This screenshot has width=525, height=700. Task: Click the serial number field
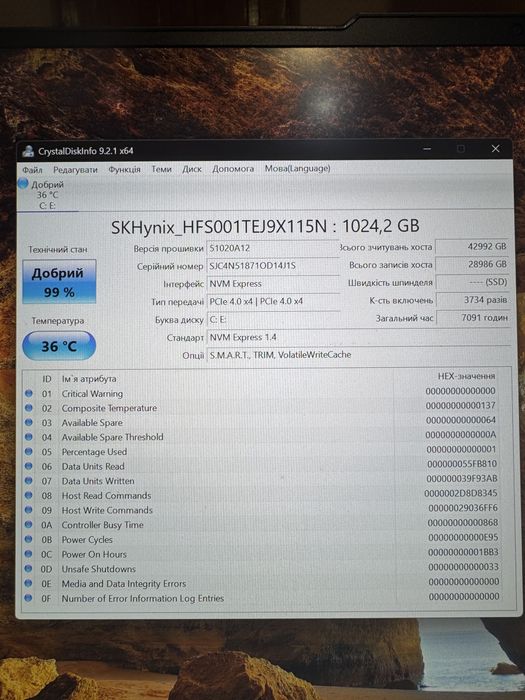click(273, 266)
